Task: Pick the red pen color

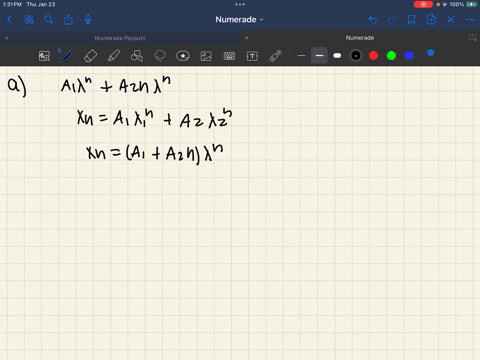Action: click(x=374, y=56)
